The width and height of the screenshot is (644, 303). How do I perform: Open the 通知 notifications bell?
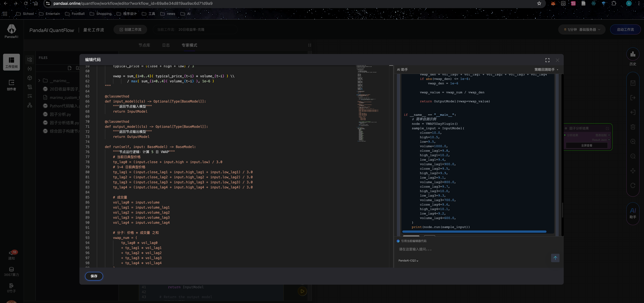click(x=11, y=255)
